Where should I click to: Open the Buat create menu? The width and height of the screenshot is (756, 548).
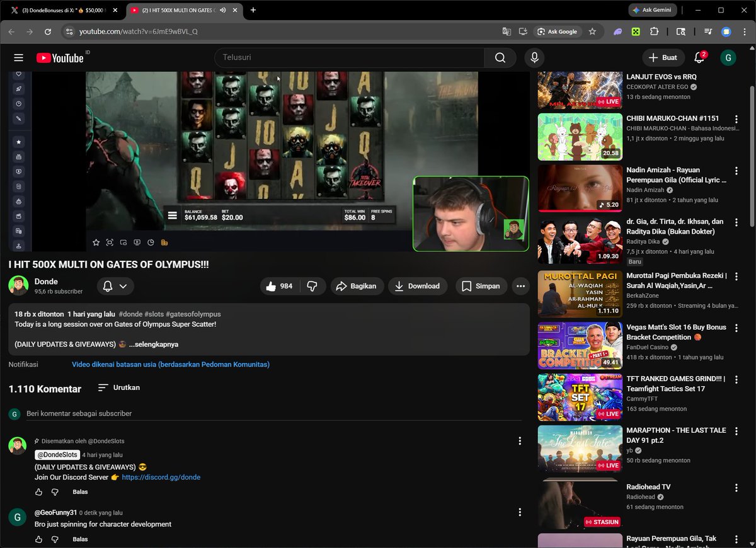[663, 58]
